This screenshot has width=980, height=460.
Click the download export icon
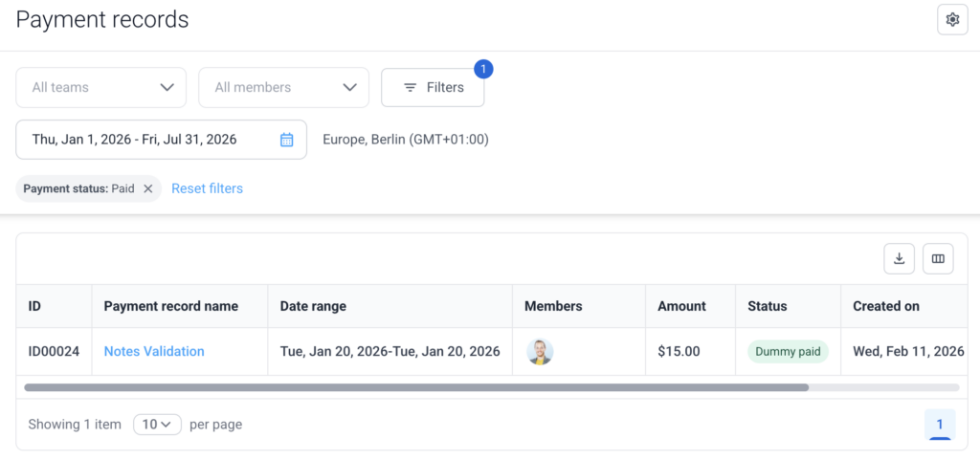[900, 258]
